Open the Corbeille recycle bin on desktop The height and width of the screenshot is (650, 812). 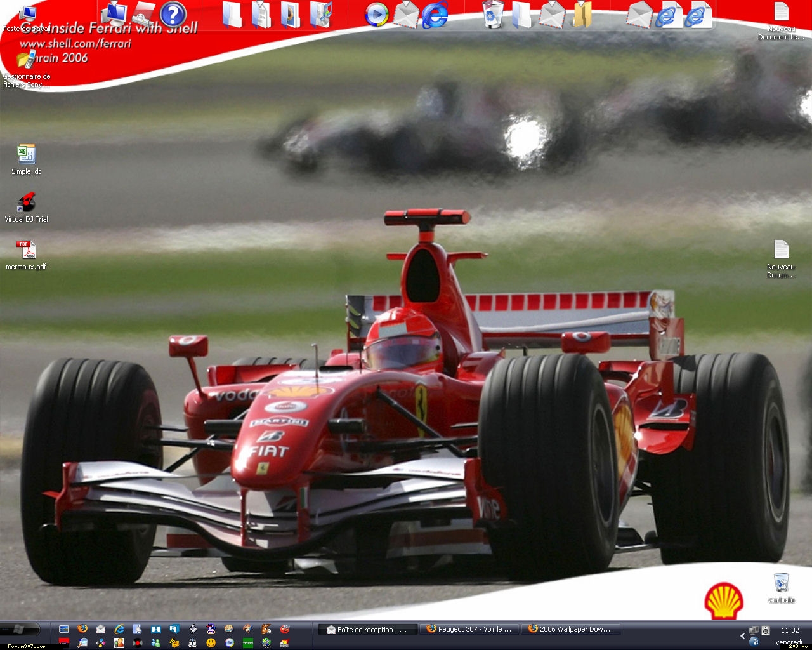[782, 584]
